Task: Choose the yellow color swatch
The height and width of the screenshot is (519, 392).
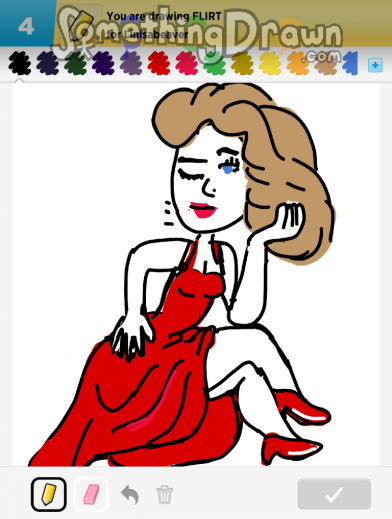Action: [x=270, y=63]
